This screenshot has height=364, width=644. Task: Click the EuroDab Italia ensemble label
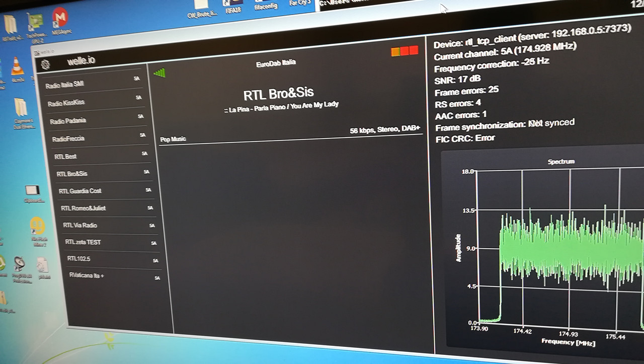coord(276,63)
